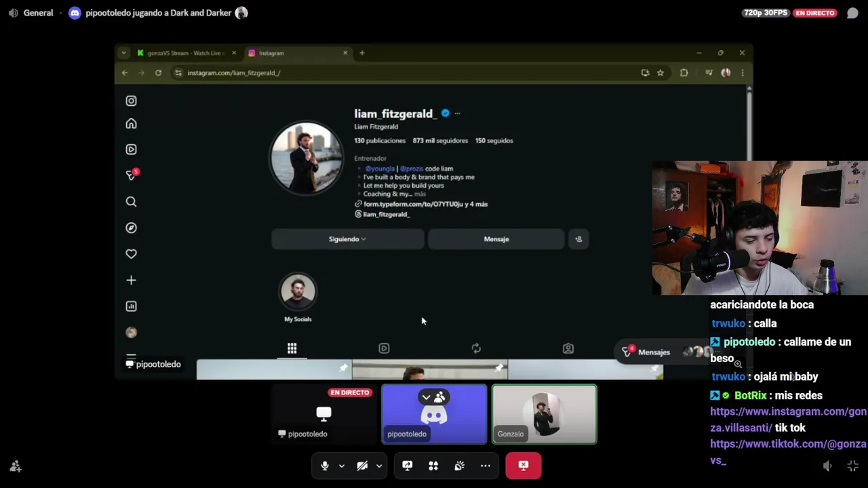Click the browser address bar URL

tap(233, 73)
